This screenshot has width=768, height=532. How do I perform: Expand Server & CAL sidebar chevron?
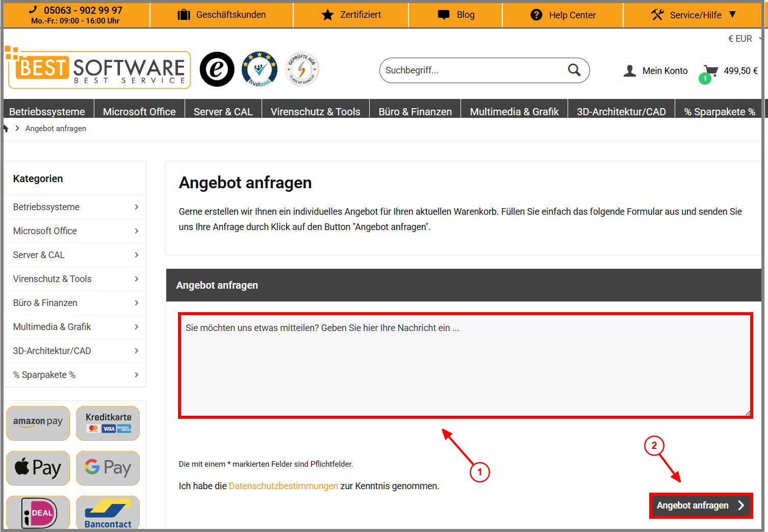tap(136, 255)
